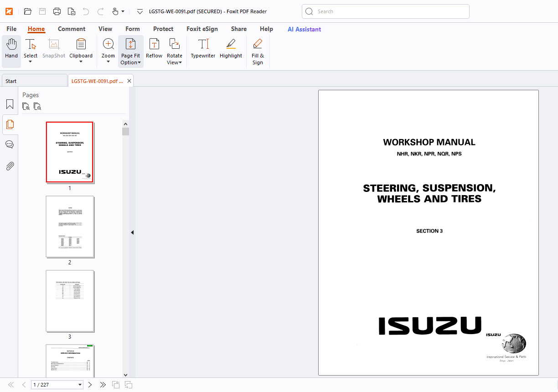Open the Foxit eSign tab
Screen dimensions: 558x392
(202, 29)
